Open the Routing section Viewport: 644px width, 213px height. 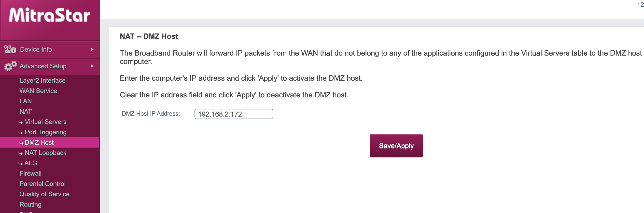(30, 204)
